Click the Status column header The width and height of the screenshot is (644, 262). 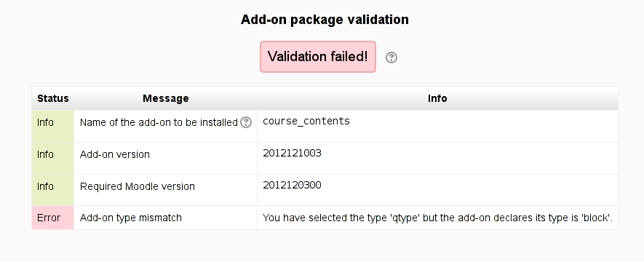tap(53, 98)
